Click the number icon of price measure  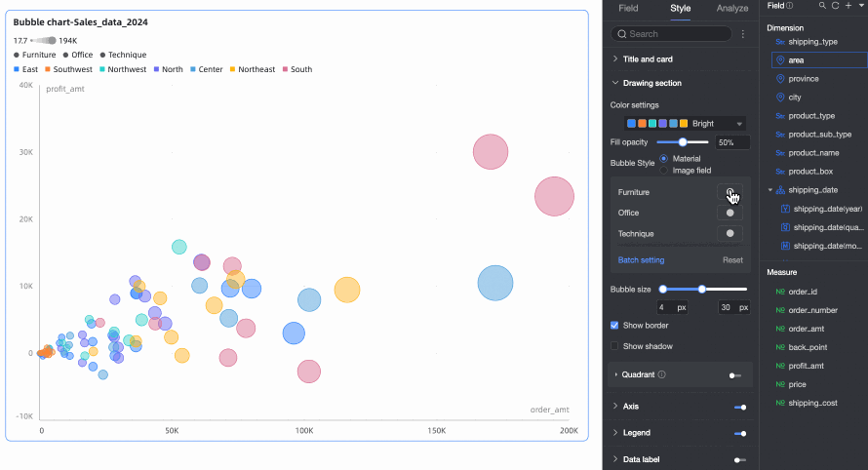(x=780, y=384)
